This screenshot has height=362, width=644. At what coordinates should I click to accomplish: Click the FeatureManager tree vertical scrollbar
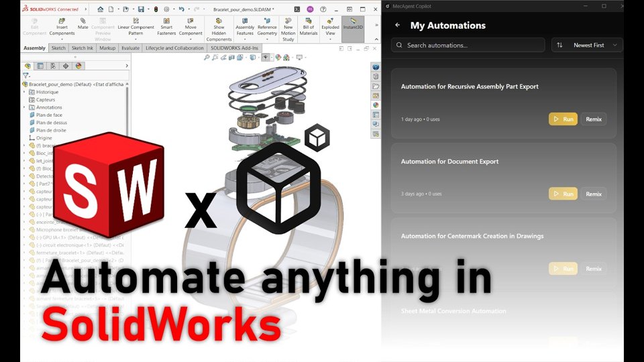click(x=127, y=111)
